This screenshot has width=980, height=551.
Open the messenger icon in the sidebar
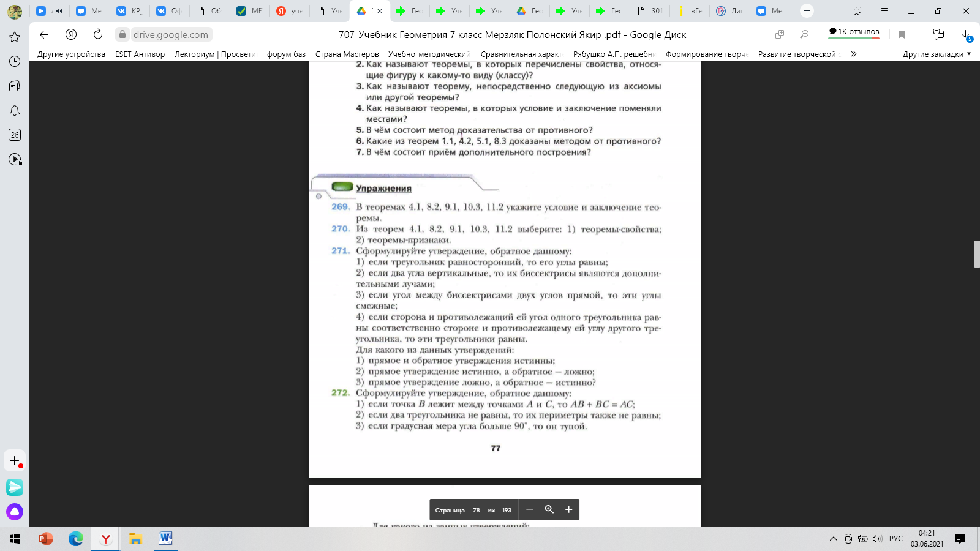15,487
